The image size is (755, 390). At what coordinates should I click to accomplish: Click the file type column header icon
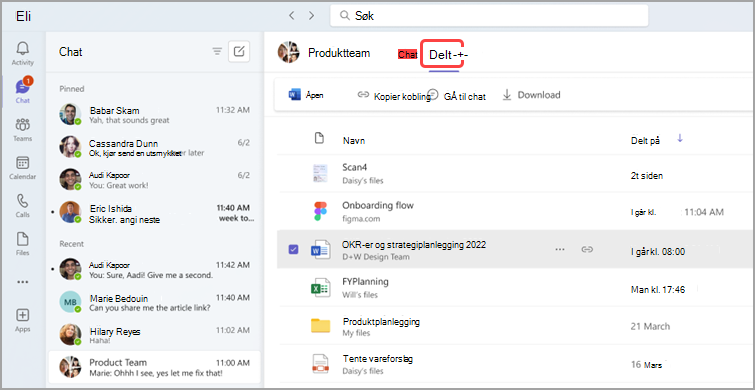click(x=318, y=139)
